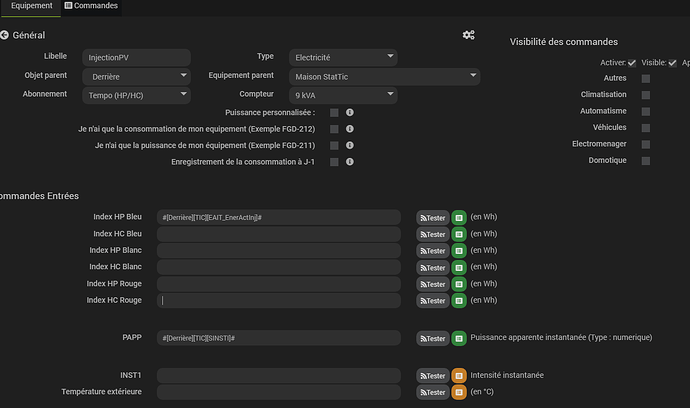The height and width of the screenshot is (408, 690).
Task: Open command picker for Index HP Rouge
Action: point(459,284)
